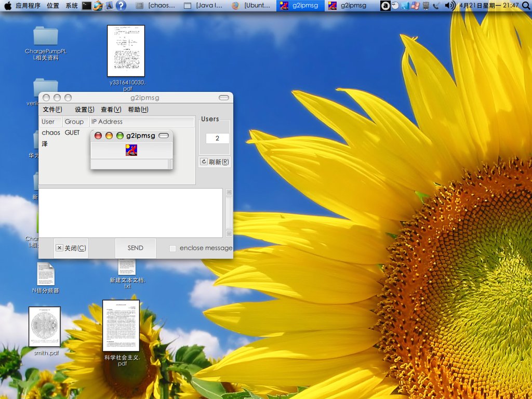Click the Users count field showing 2

[x=218, y=138]
